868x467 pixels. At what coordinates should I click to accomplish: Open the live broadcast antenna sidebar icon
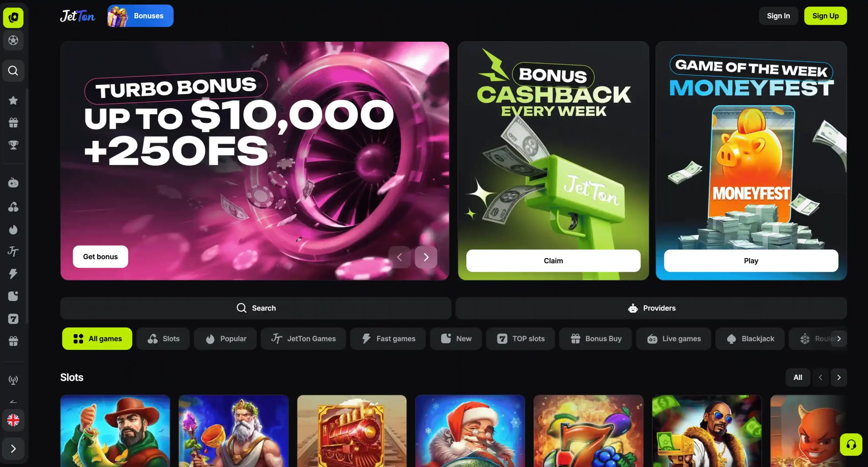point(13,380)
